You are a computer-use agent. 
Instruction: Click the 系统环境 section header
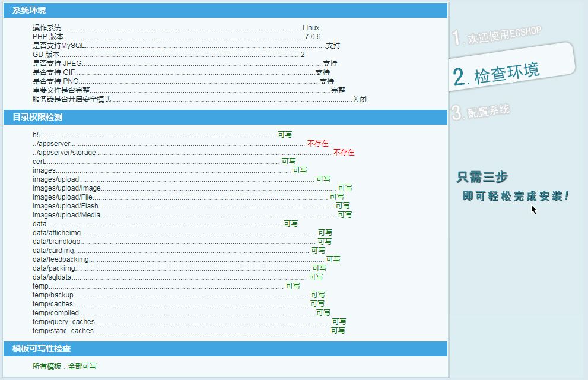click(x=29, y=10)
